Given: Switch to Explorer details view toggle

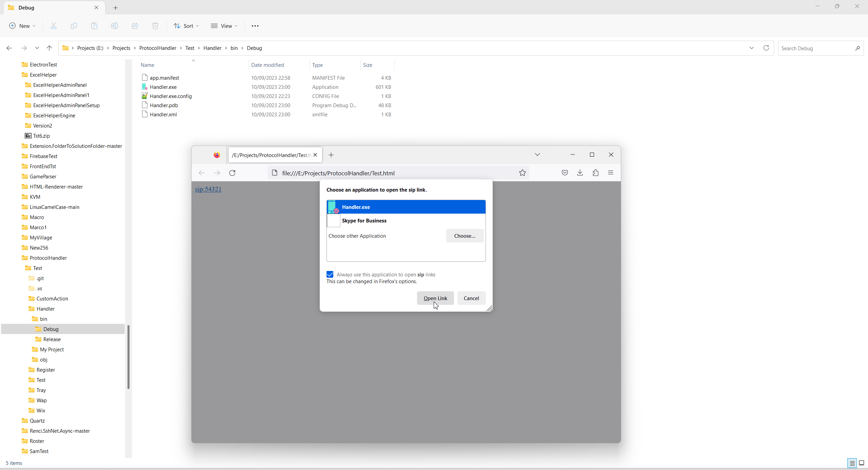Looking at the screenshot, I should pyautogui.click(x=852, y=463).
